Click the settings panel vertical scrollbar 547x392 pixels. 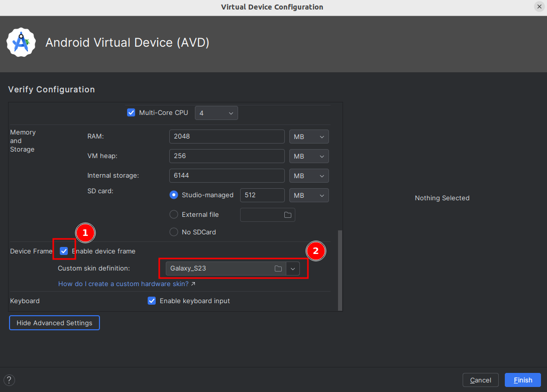click(x=340, y=270)
